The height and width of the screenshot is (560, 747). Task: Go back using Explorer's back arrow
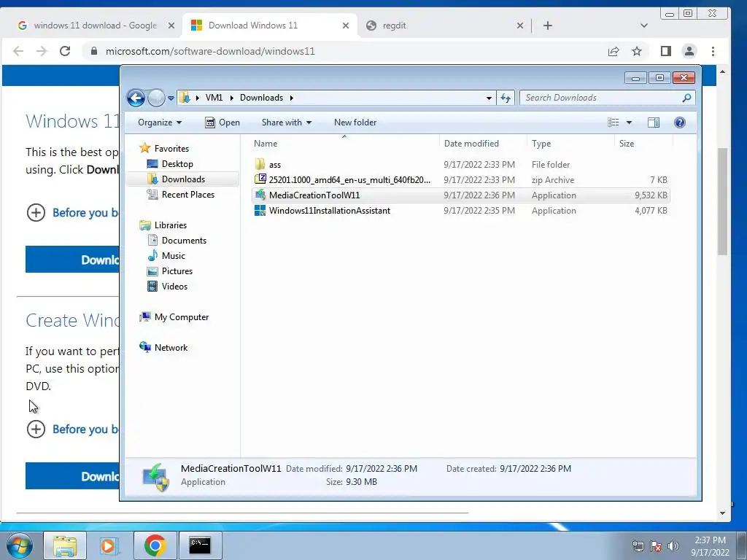pyautogui.click(x=136, y=98)
